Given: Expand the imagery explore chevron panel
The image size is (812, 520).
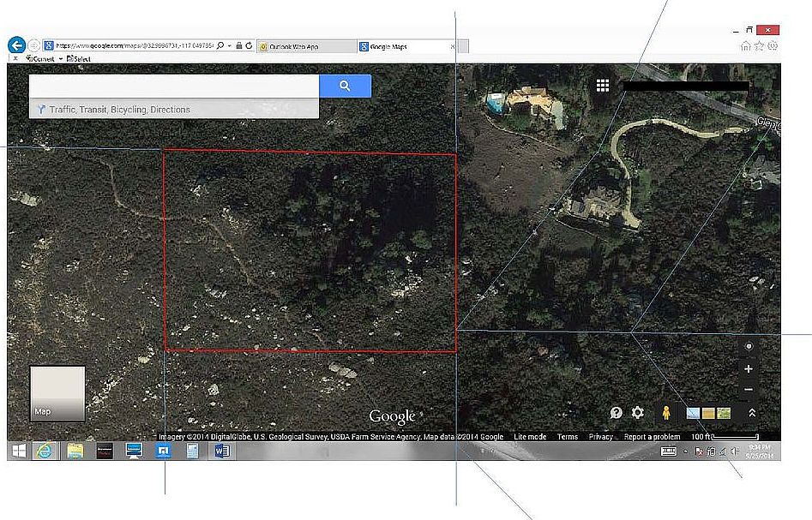Looking at the screenshot, I should (752, 413).
